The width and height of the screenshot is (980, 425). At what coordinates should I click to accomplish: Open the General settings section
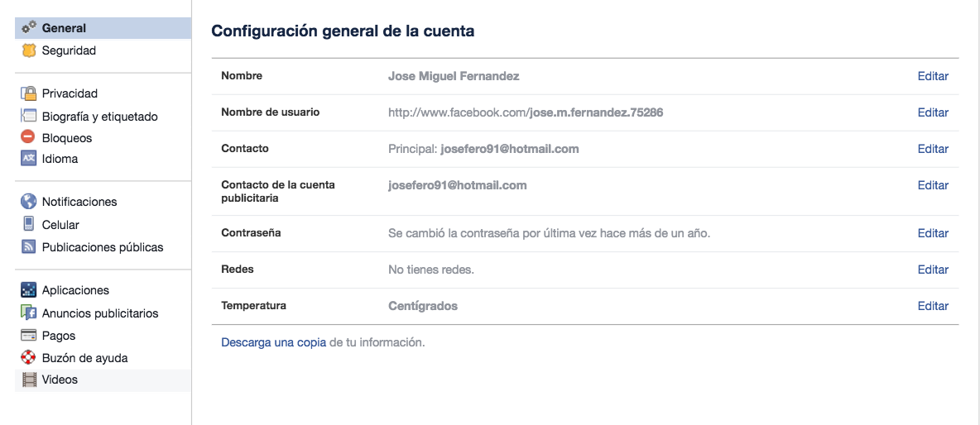tap(103, 28)
